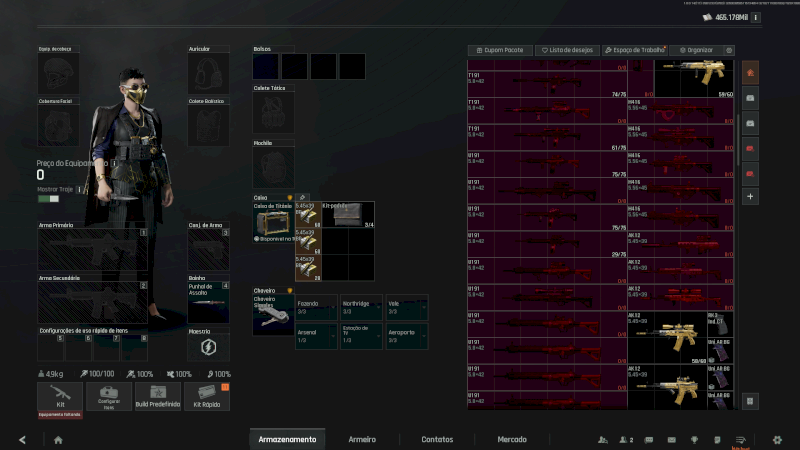Open the friends search icon
This screenshot has width=800, height=450.
click(603, 440)
